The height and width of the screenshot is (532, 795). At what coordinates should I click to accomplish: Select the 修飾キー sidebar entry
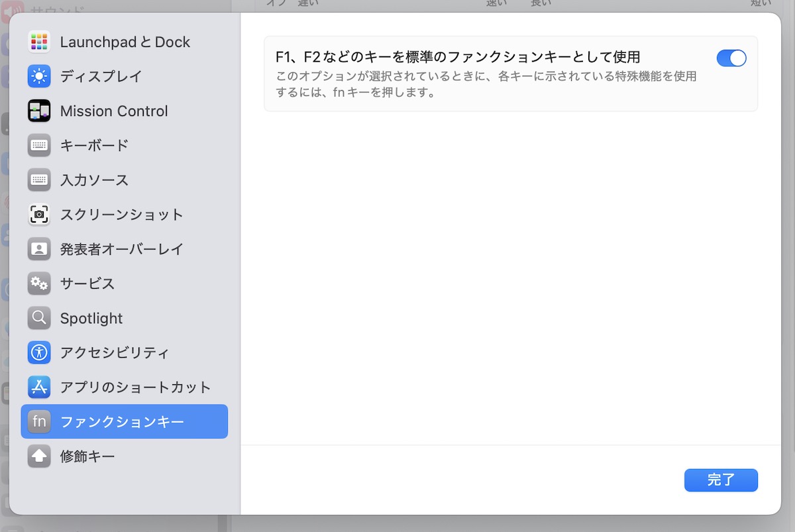87,456
